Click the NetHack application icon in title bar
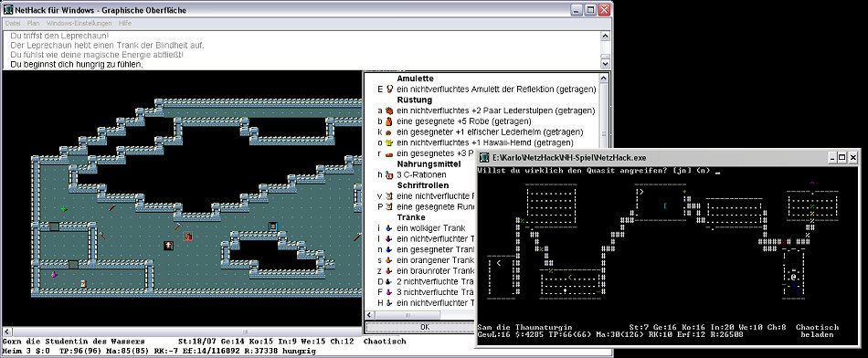Image resolution: width=868 pixels, height=358 pixels. click(8, 10)
